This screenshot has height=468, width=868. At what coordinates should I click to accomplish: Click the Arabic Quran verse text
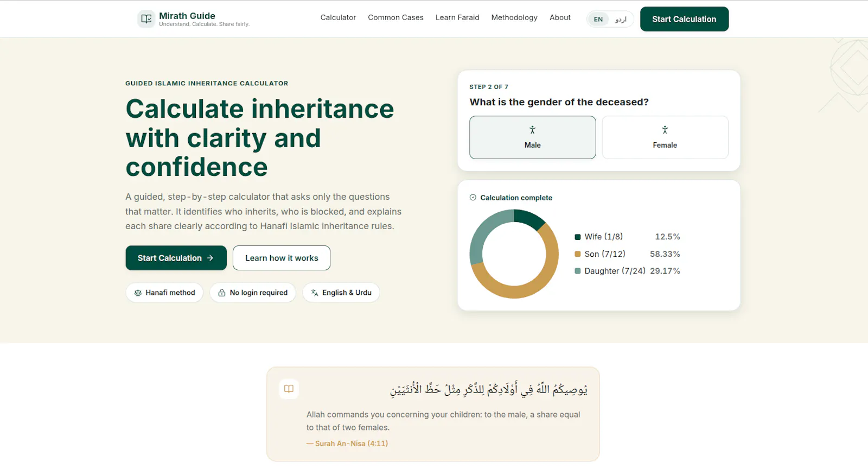pyautogui.click(x=489, y=389)
